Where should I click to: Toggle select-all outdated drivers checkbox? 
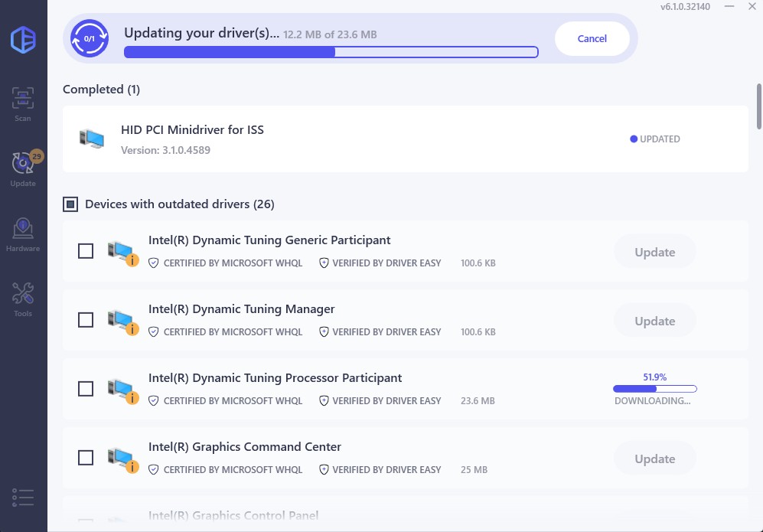point(70,204)
